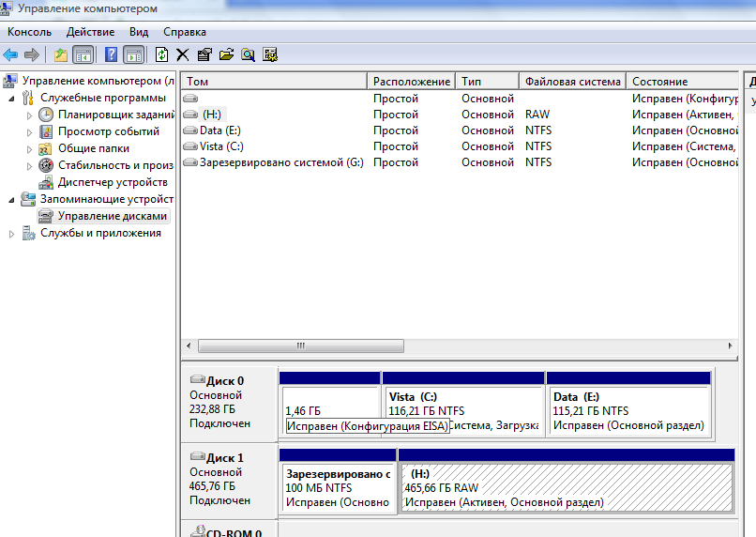Open the Properties toolbar icon
The image size is (756, 537).
[204, 54]
